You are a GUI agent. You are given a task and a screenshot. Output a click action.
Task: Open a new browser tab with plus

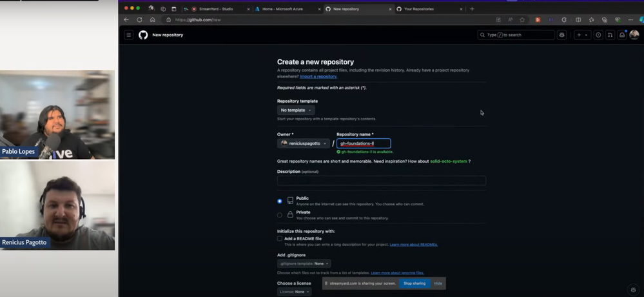472,8
